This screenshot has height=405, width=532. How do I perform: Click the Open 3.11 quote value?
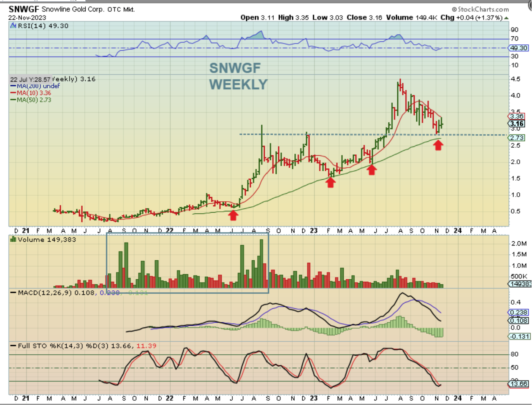(x=258, y=17)
